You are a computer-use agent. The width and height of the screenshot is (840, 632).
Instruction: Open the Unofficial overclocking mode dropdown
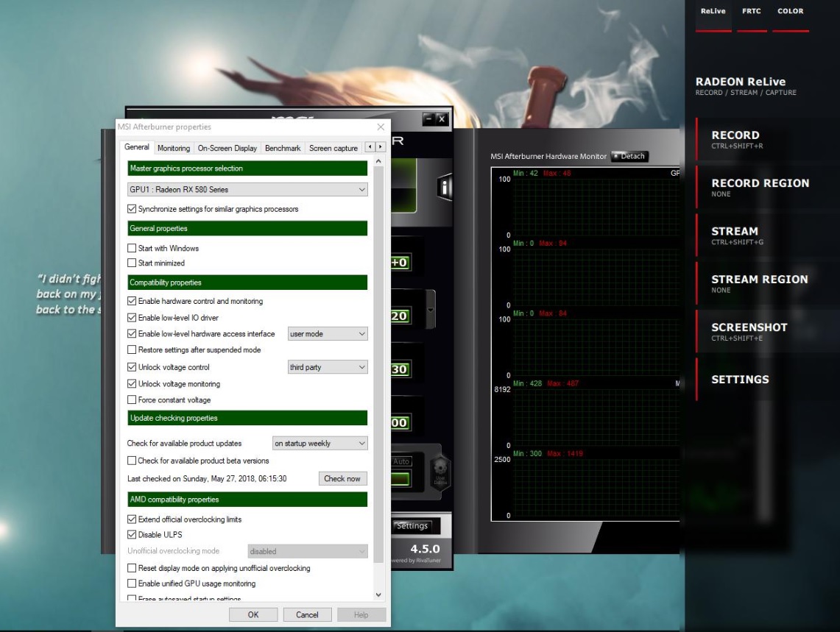pyautogui.click(x=308, y=551)
